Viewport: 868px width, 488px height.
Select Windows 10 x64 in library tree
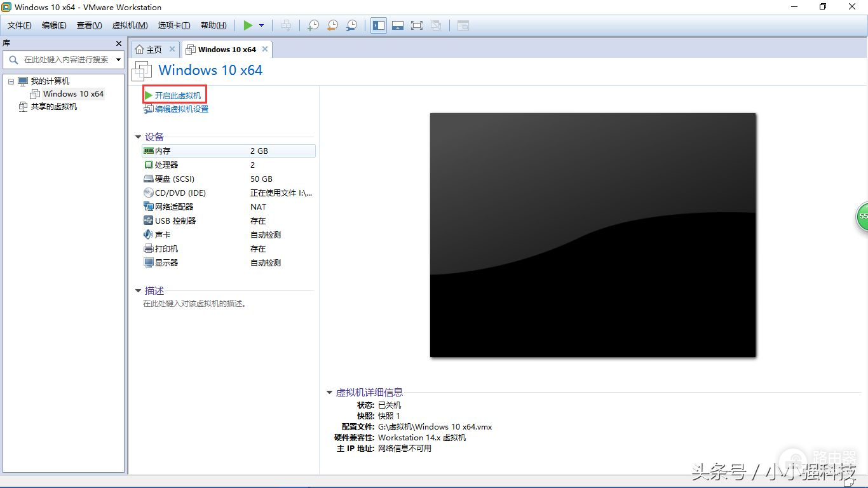click(x=73, y=94)
